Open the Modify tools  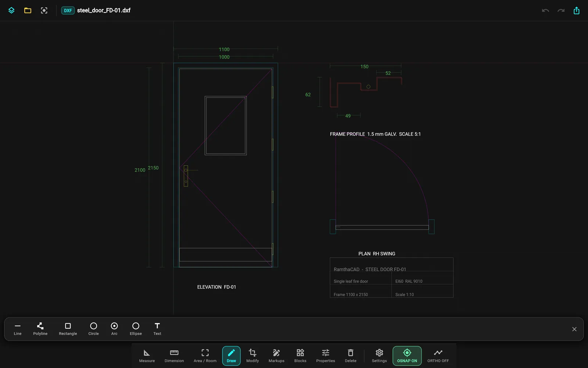pyautogui.click(x=252, y=356)
